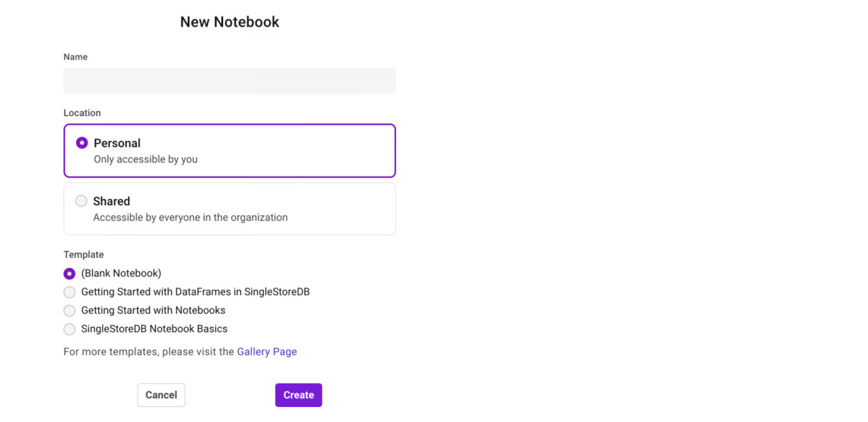The width and height of the screenshot is (868, 422).
Task: Choose the (Blank Notebook) template radio
Action: [69, 273]
